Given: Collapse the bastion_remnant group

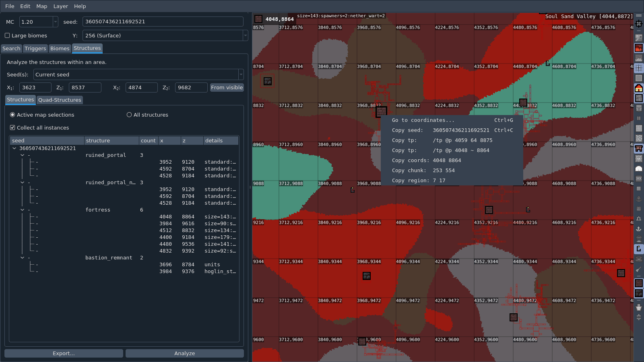Looking at the screenshot, I should [22, 257].
